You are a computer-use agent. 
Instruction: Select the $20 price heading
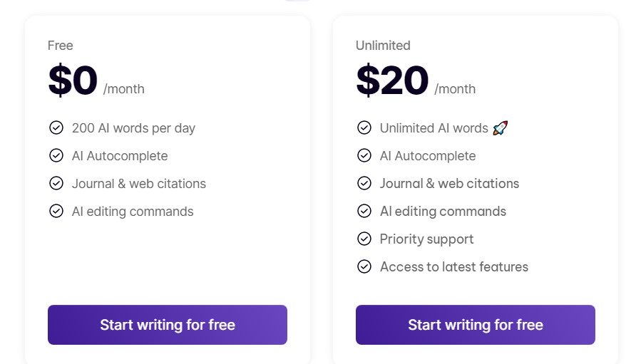pyautogui.click(x=392, y=80)
